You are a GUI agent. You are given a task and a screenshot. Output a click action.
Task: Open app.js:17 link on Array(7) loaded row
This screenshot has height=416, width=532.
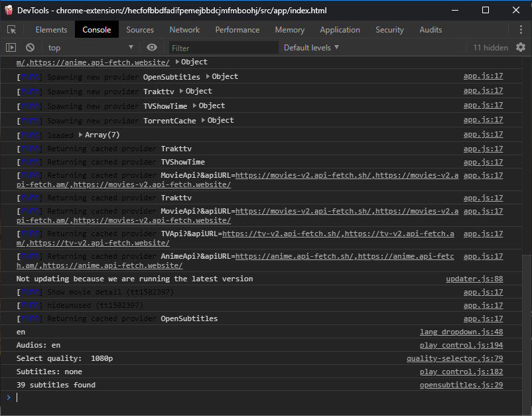click(483, 135)
